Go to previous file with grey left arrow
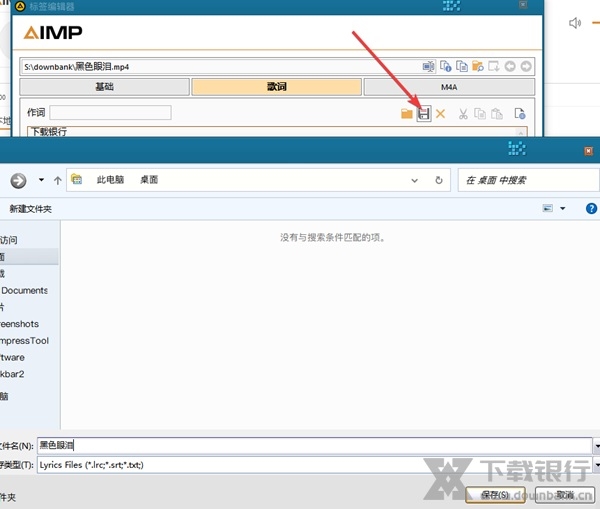This screenshot has height=509, width=600. (510, 66)
